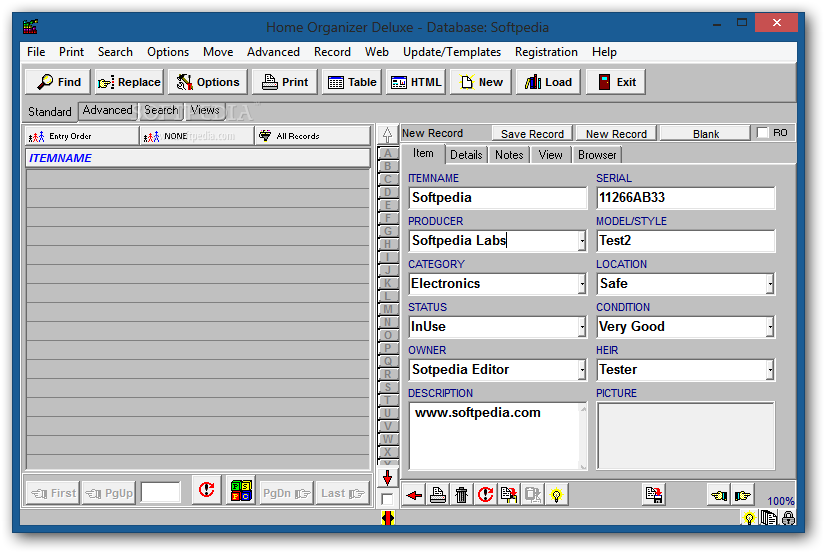This screenshot has height=553, width=825.
Task: Print current record with printer icon
Action: click(438, 495)
